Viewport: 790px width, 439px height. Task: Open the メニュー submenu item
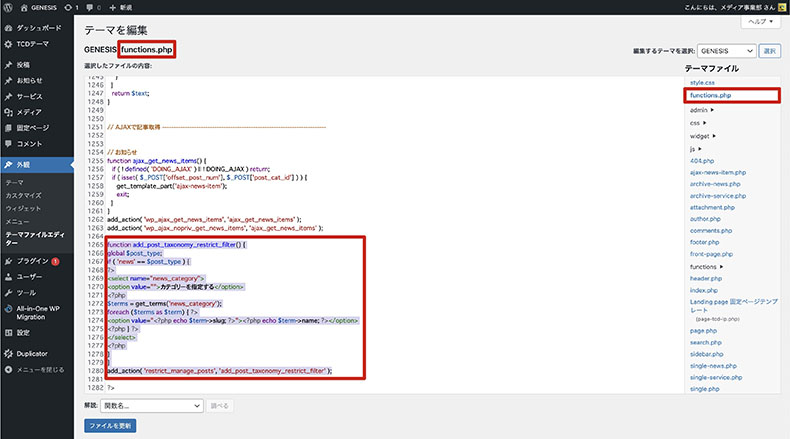click(x=18, y=222)
